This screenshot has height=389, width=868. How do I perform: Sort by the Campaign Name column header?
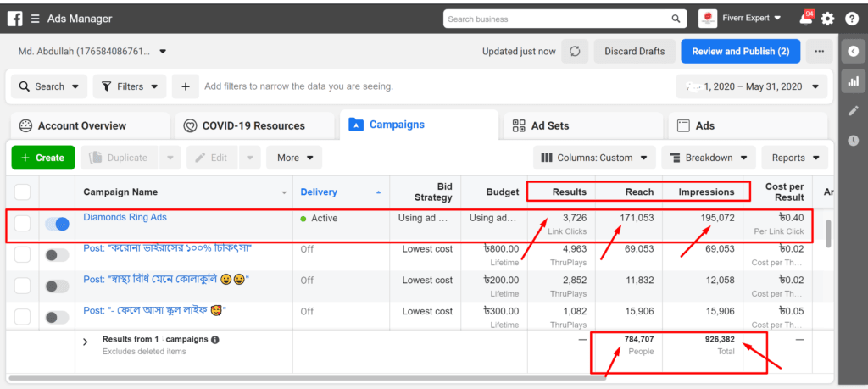[x=184, y=192]
